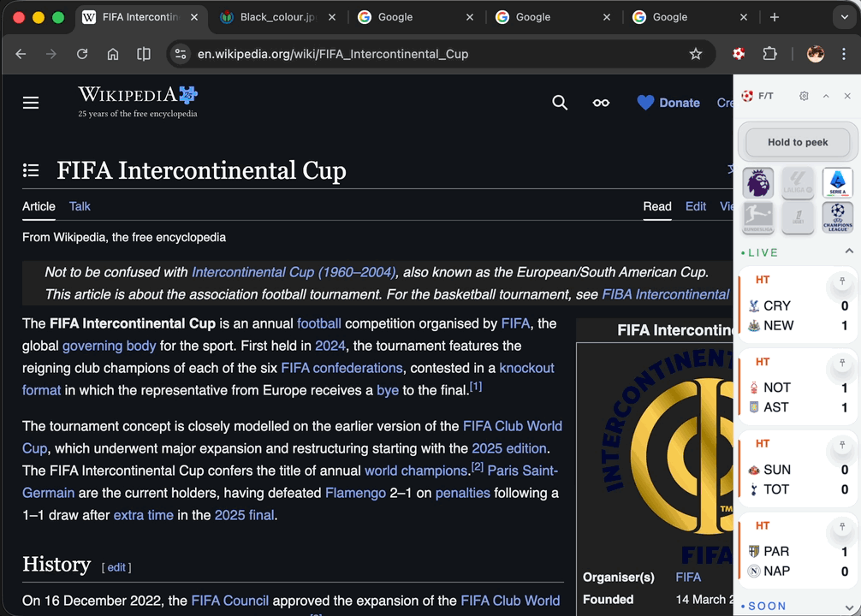Viewport: 861px width, 616px height.
Task: Collapse the F/T scores panel
Action: coord(826,96)
